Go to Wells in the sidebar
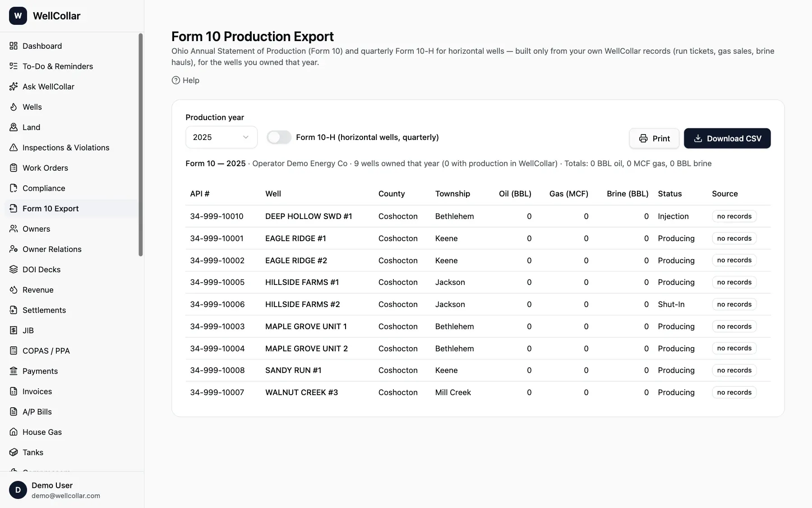The height and width of the screenshot is (508, 812). click(71, 107)
